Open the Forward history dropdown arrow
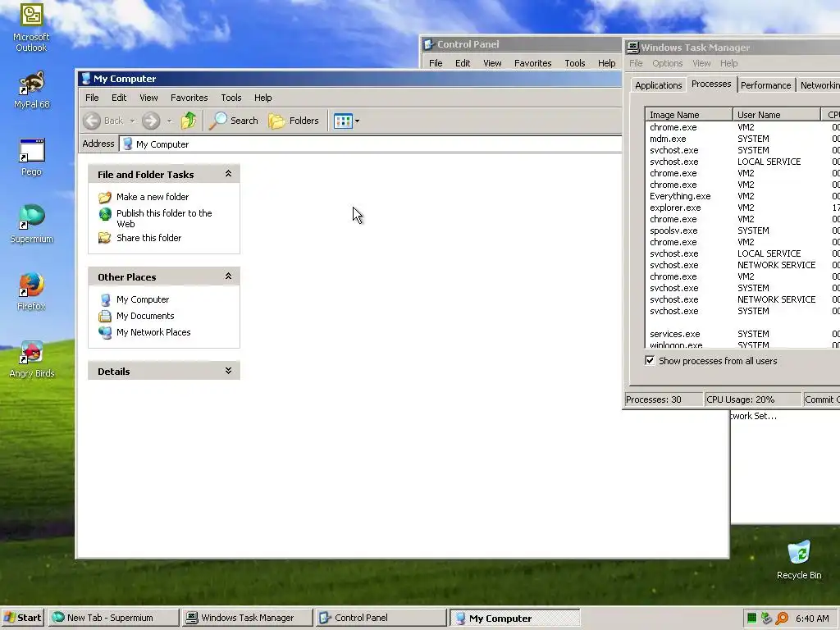The height and width of the screenshot is (630, 840). [x=169, y=121]
